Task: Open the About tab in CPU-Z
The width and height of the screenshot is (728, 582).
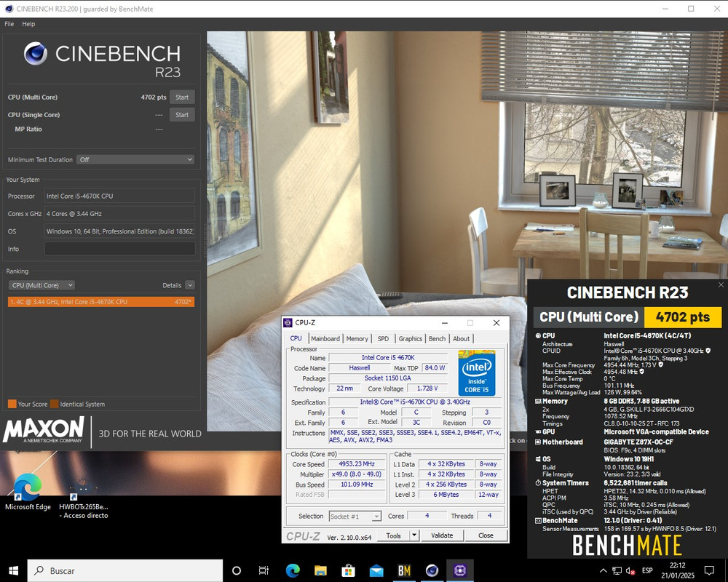Action: tap(461, 339)
